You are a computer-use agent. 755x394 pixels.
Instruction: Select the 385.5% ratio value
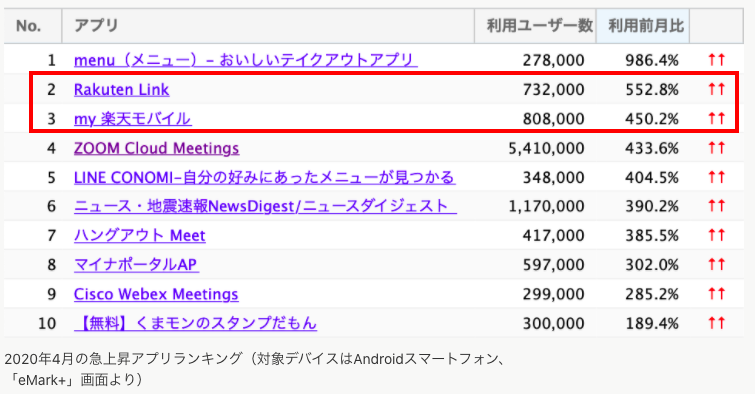click(x=652, y=236)
